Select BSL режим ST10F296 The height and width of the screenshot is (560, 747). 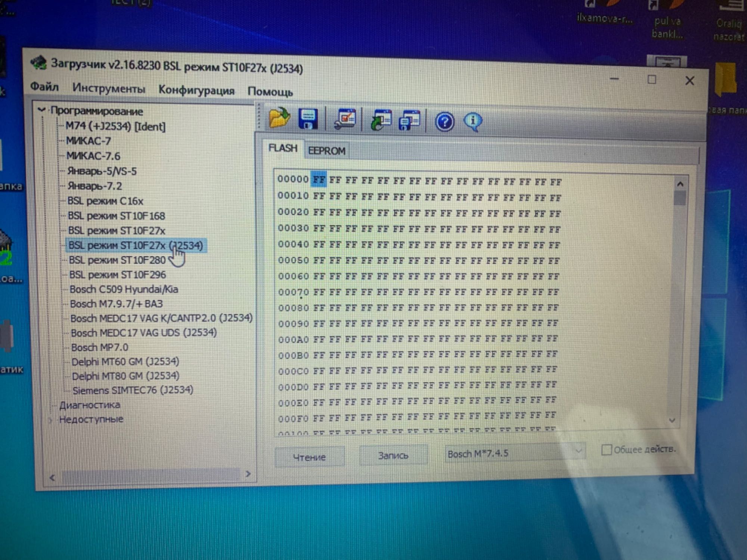[x=118, y=275]
